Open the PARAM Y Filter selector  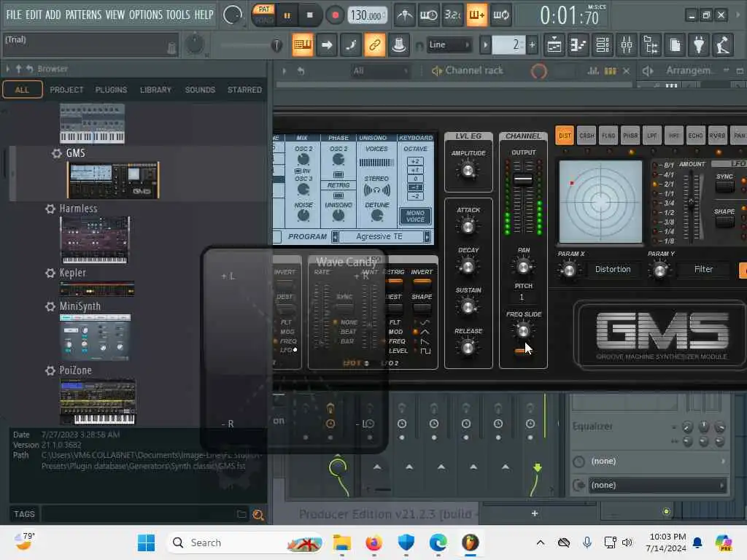tap(703, 270)
